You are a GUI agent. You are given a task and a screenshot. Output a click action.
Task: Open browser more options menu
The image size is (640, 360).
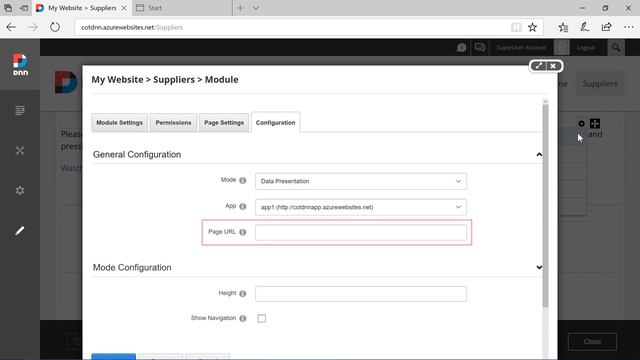pos(629,27)
